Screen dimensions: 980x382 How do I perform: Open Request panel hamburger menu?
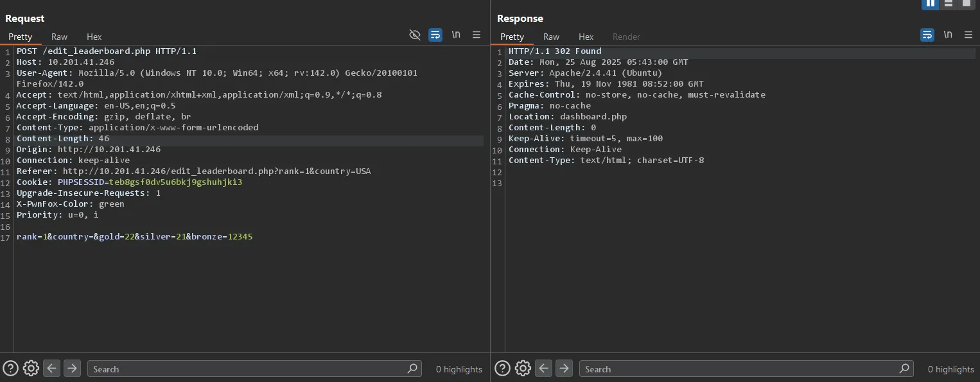477,35
